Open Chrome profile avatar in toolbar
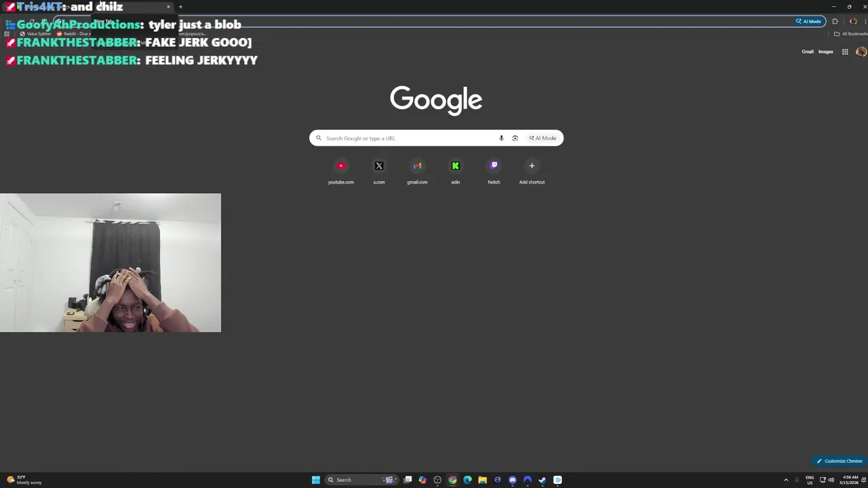The width and height of the screenshot is (868, 488). coord(853,21)
